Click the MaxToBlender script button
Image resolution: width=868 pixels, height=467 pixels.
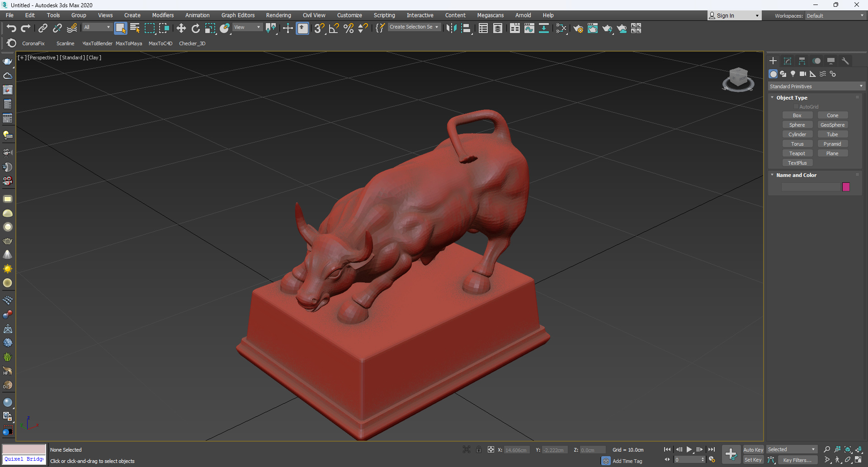tap(97, 43)
